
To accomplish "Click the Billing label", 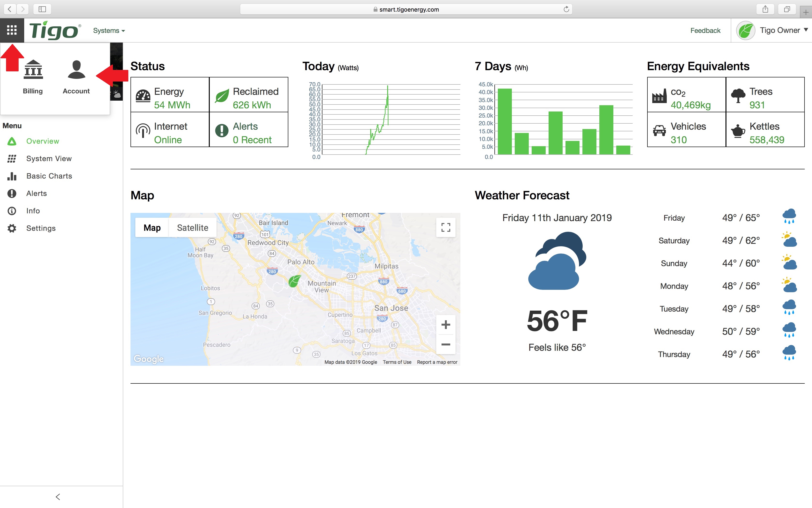I will 33,91.
